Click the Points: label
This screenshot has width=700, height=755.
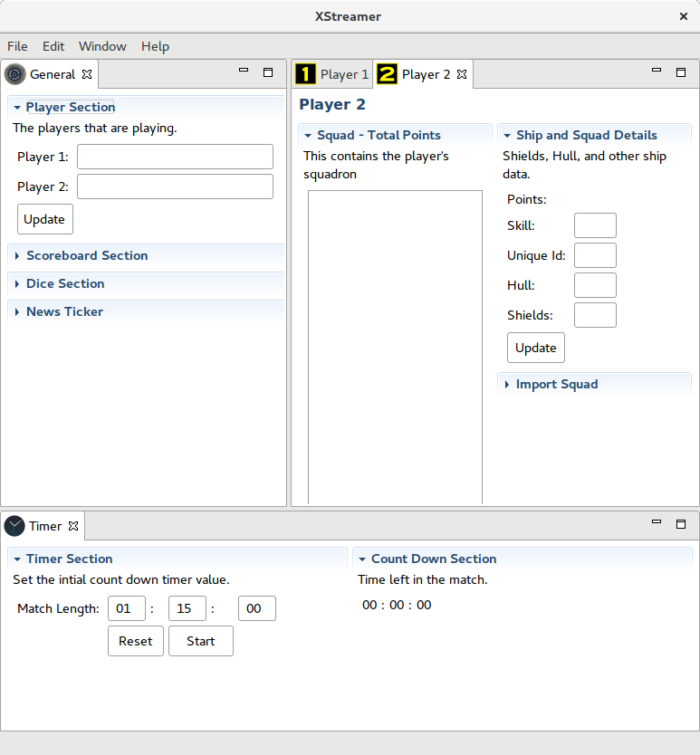[526, 199]
